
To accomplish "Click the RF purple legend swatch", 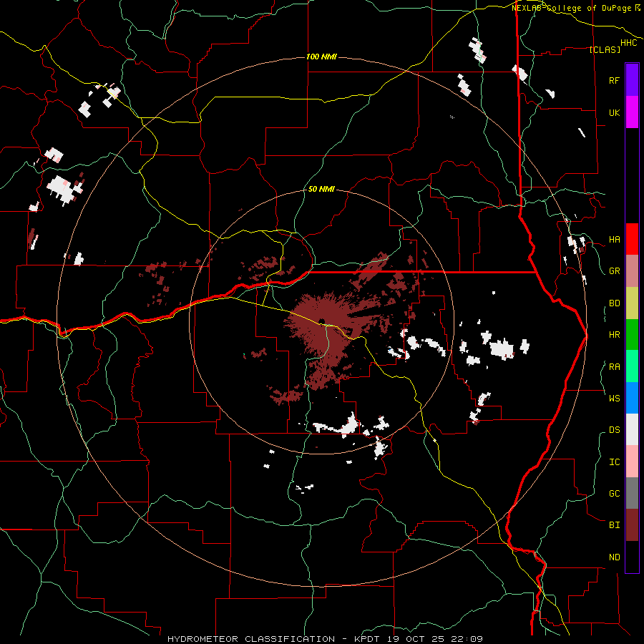I will point(632,80).
